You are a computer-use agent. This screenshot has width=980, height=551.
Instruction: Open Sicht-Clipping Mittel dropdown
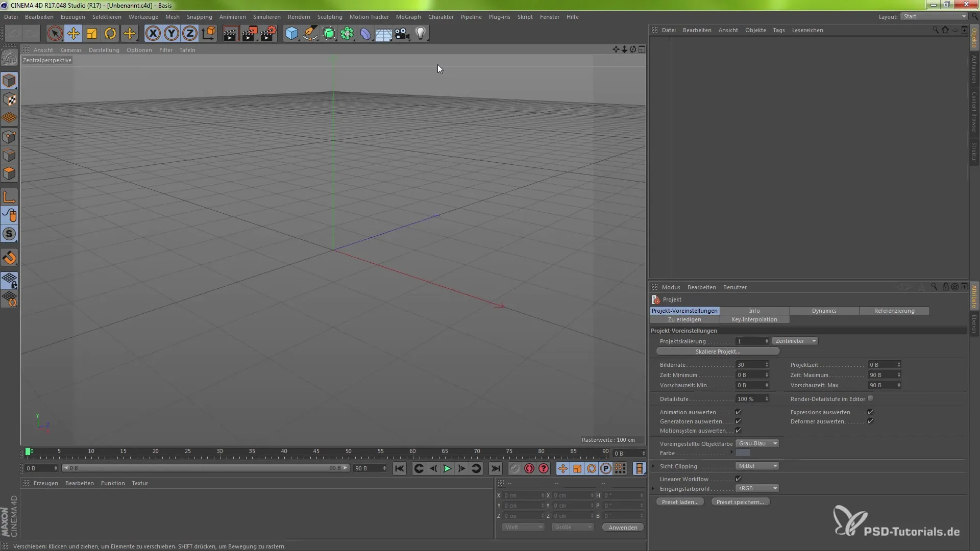coord(757,466)
